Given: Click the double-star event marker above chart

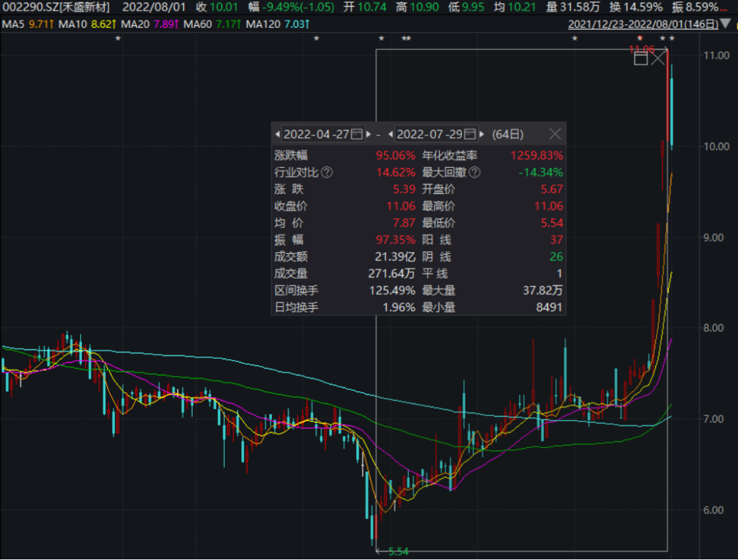Looking at the screenshot, I should 407,39.
